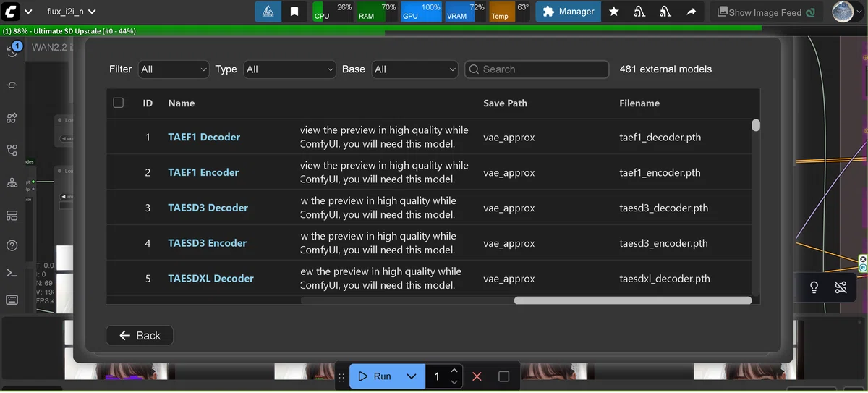
Task: Expand the Run options chevron
Action: click(412, 376)
